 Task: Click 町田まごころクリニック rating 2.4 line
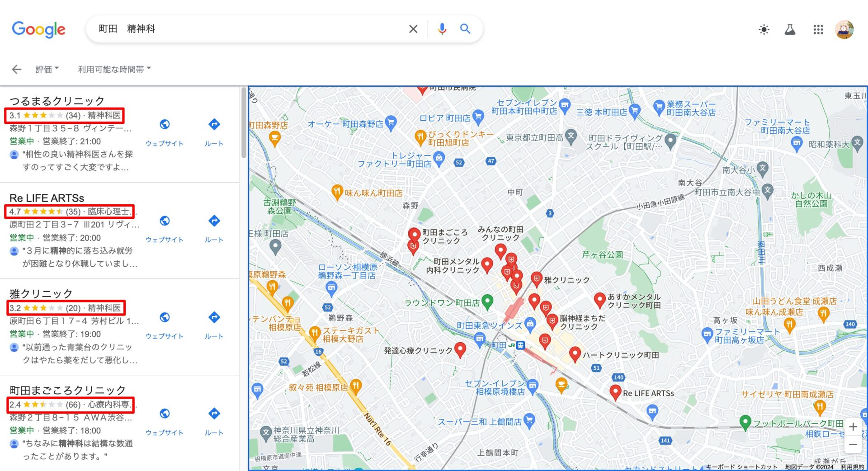(71, 405)
